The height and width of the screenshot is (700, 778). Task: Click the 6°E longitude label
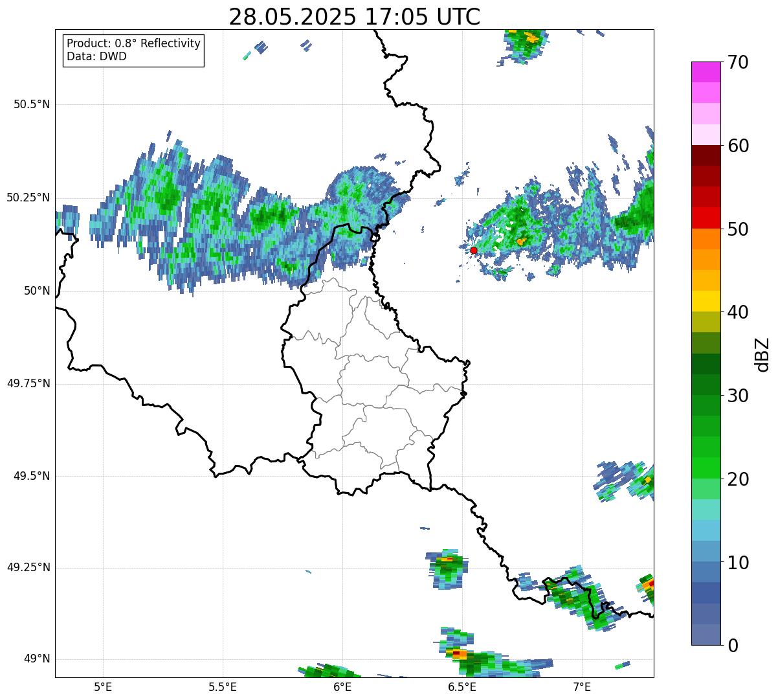point(342,687)
